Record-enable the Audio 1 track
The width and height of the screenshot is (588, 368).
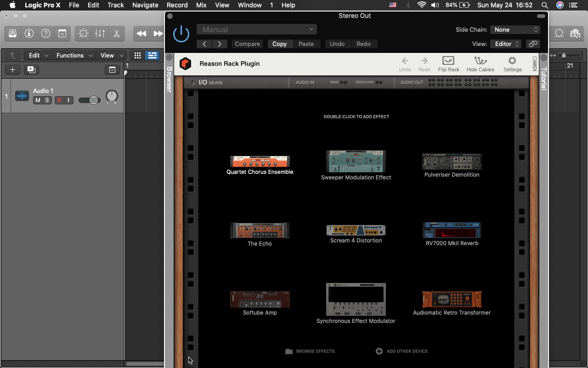(x=59, y=100)
